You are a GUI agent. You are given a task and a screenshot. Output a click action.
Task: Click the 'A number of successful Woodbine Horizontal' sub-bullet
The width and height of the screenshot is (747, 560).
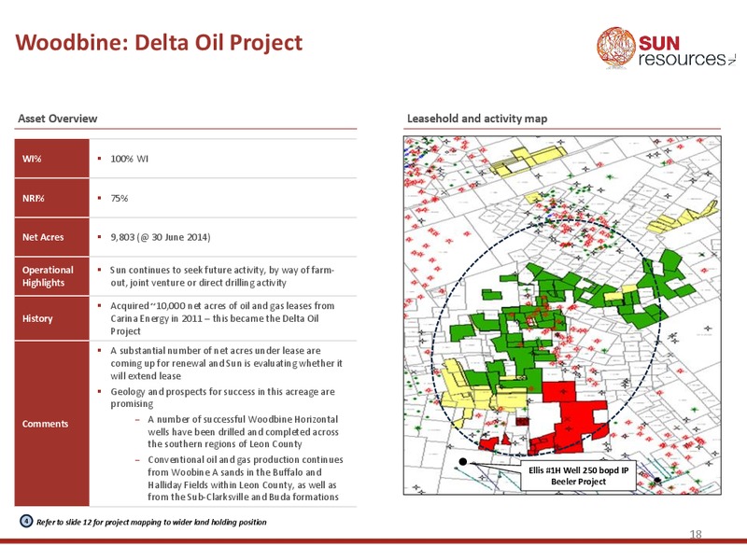point(243,431)
